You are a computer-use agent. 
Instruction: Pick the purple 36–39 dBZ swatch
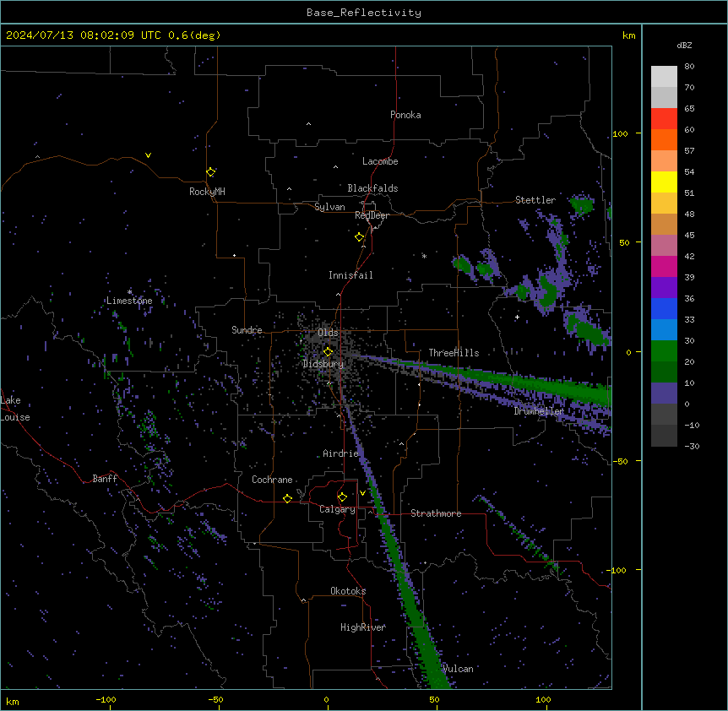(664, 288)
